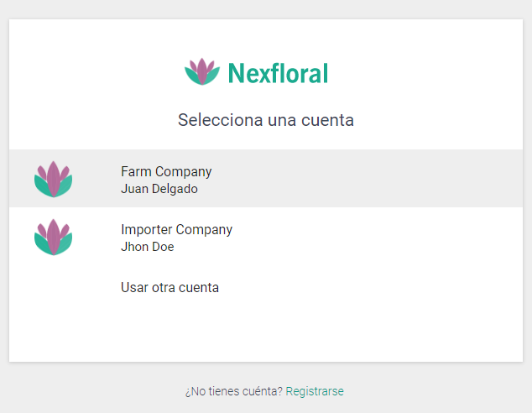Click empty area in Importer Company row

point(373,238)
